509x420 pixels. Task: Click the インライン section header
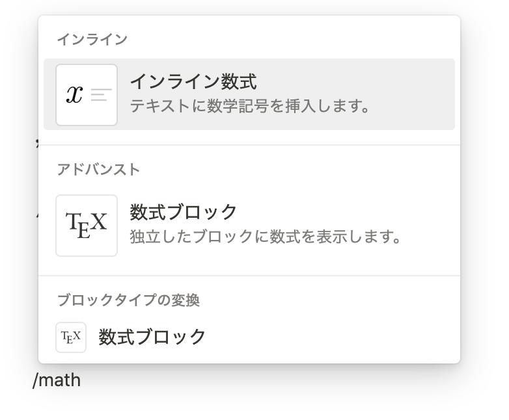point(92,39)
